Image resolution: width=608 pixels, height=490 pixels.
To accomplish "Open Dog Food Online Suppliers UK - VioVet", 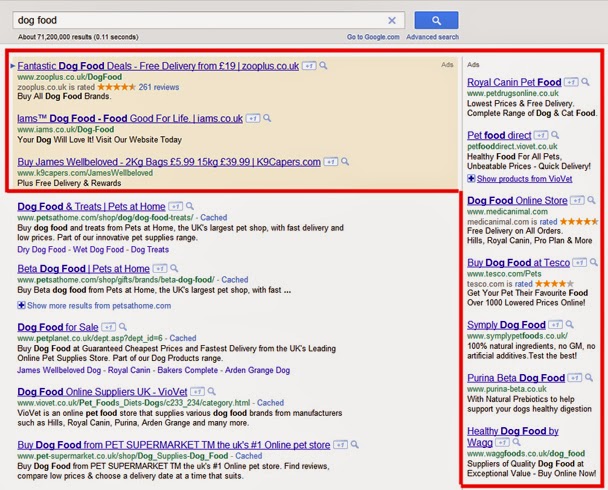I will coord(102,392).
